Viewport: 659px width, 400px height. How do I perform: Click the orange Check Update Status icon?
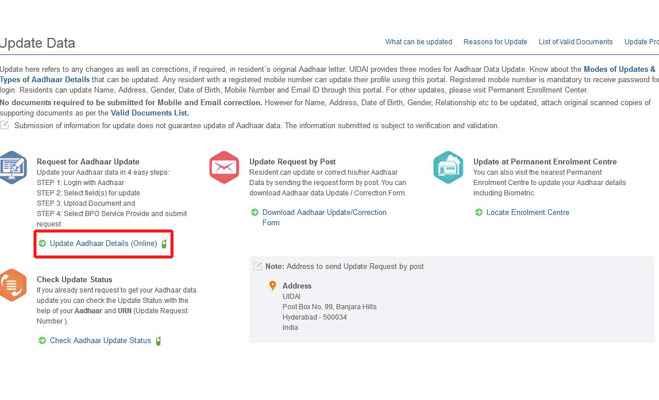tap(14, 284)
